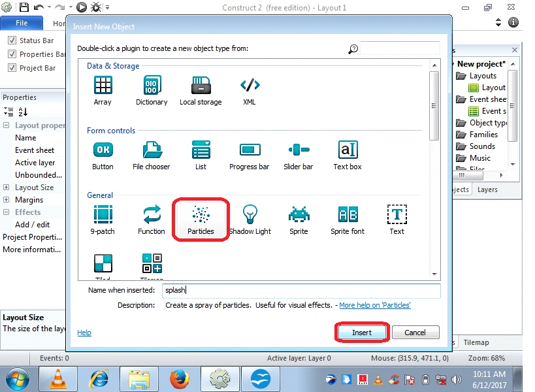Open the redo history dropdown arrow
This screenshot has width=535, height=392.
tap(71, 7)
